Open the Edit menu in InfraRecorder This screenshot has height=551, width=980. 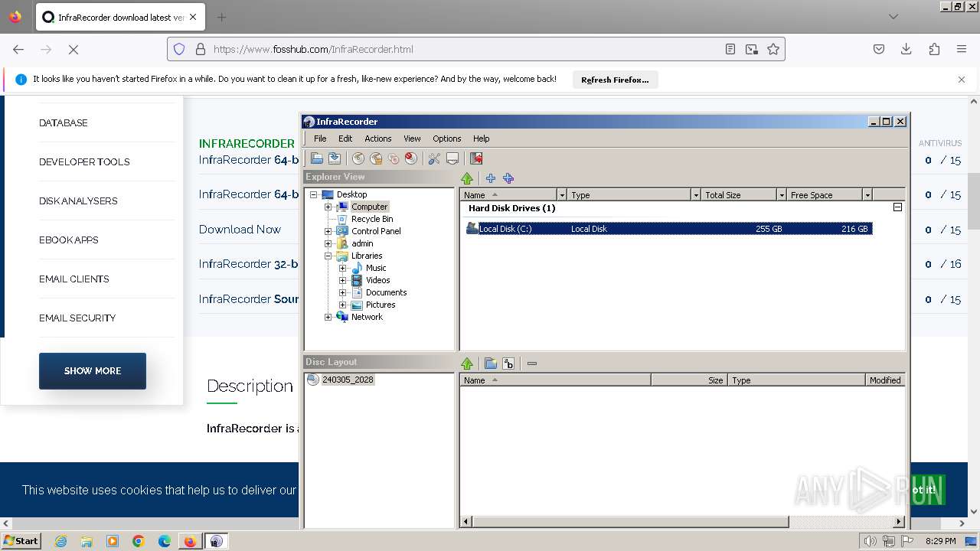(345, 139)
